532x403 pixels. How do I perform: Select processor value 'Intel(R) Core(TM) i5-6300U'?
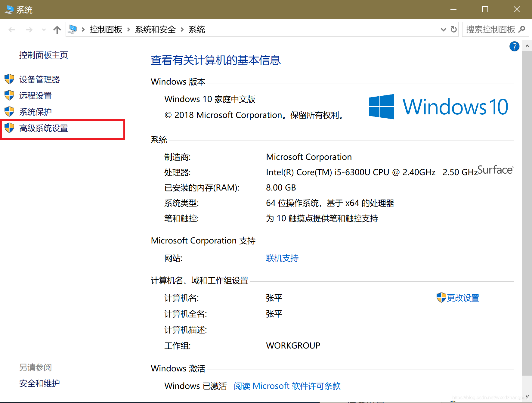tap(318, 172)
